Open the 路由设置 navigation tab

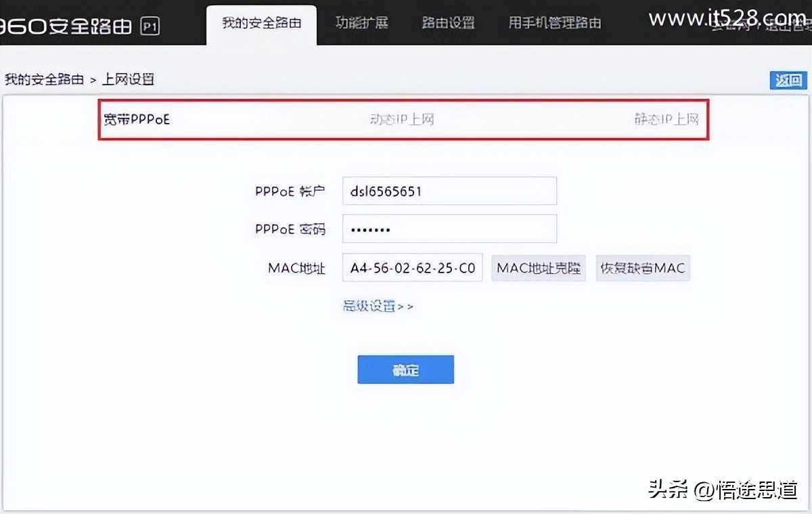(448, 22)
